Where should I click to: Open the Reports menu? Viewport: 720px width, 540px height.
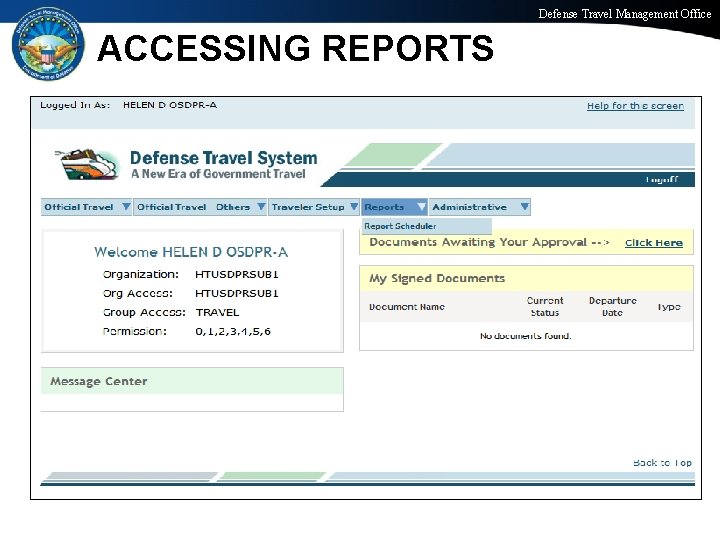pos(394,207)
